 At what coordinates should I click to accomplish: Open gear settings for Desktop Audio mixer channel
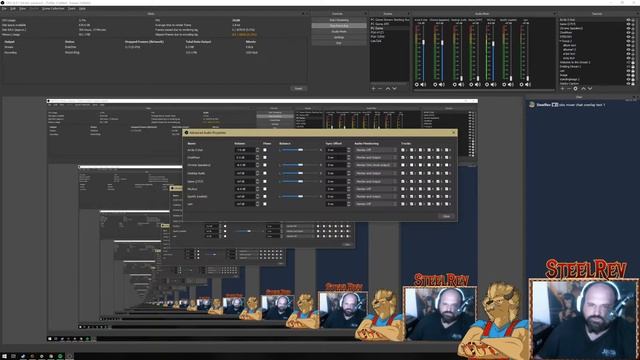[455, 84]
